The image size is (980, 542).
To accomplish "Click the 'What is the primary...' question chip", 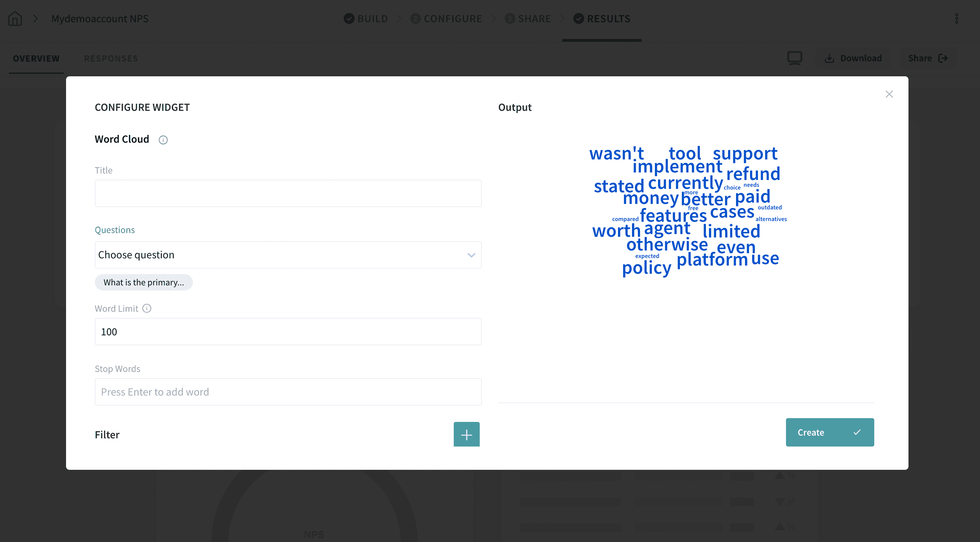I will pyautogui.click(x=144, y=282).
